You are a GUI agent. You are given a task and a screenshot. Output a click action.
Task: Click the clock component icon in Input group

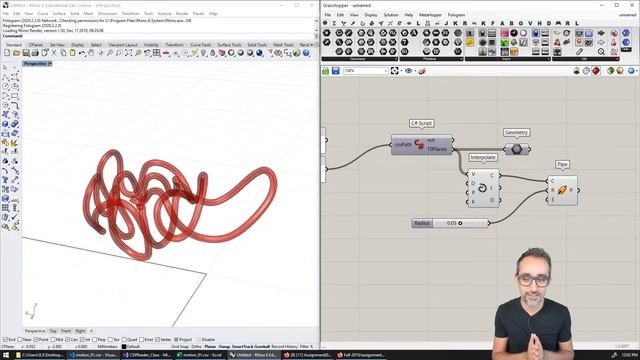point(514,33)
